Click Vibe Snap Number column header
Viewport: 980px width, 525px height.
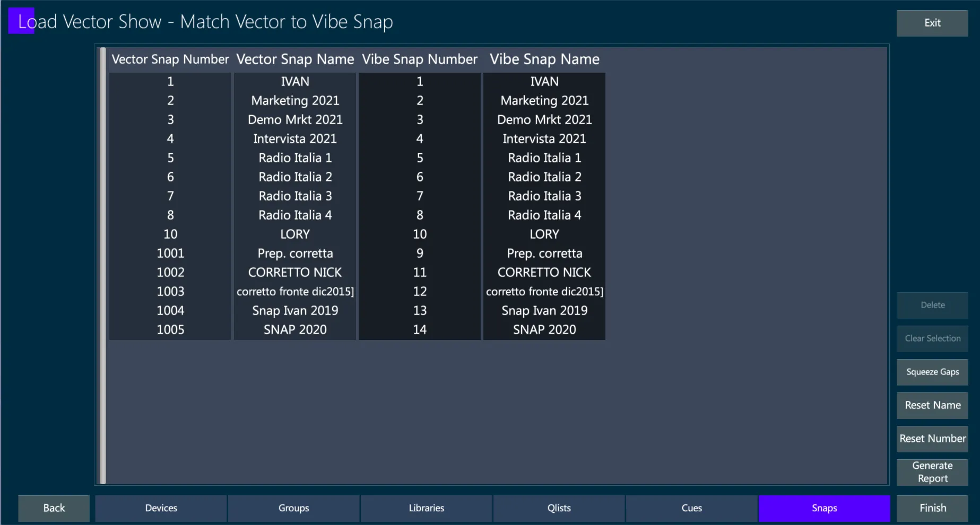point(420,59)
